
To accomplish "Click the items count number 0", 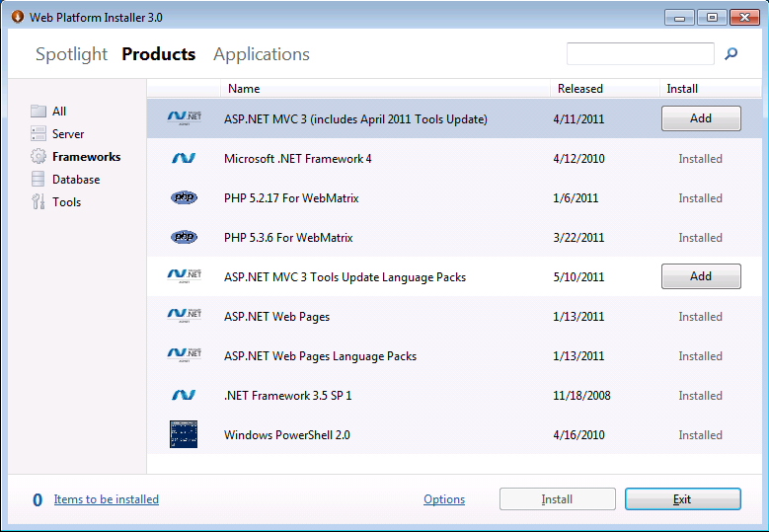I will (x=38, y=499).
